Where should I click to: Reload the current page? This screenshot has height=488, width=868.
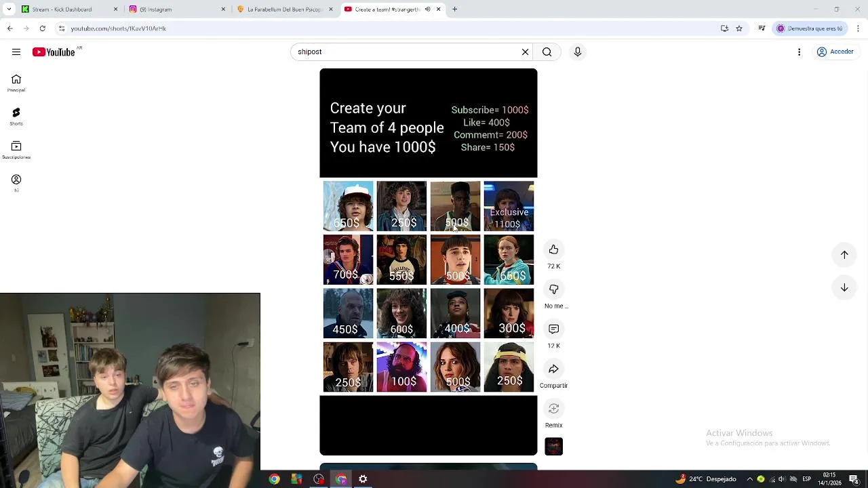pyautogui.click(x=42, y=28)
